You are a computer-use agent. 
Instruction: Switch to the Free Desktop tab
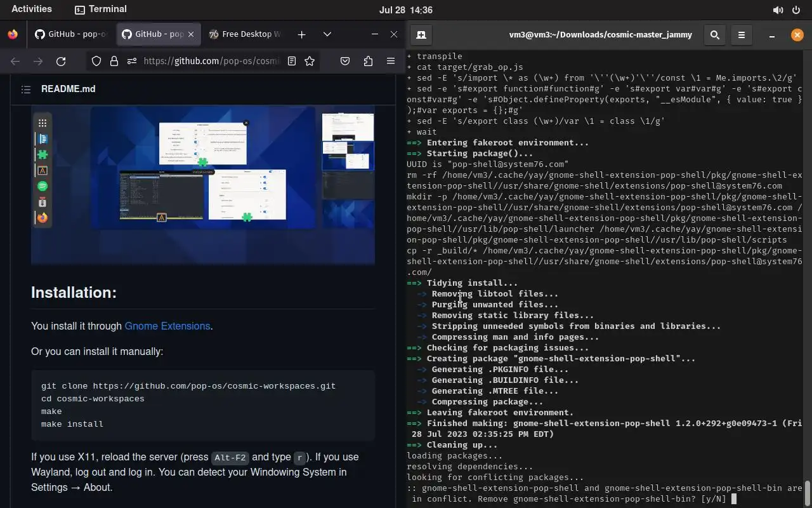(x=245, y=34)
